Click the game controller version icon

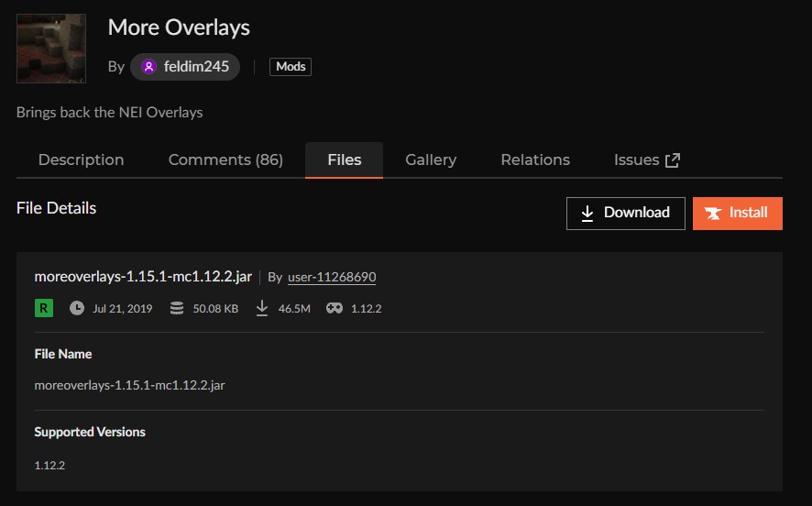click(x=334, y=308)
